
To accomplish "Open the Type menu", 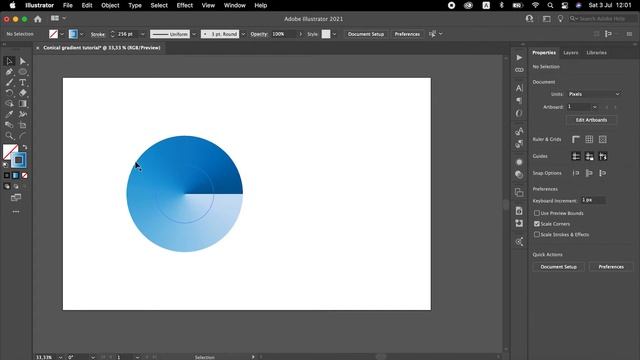I will 135,5.
